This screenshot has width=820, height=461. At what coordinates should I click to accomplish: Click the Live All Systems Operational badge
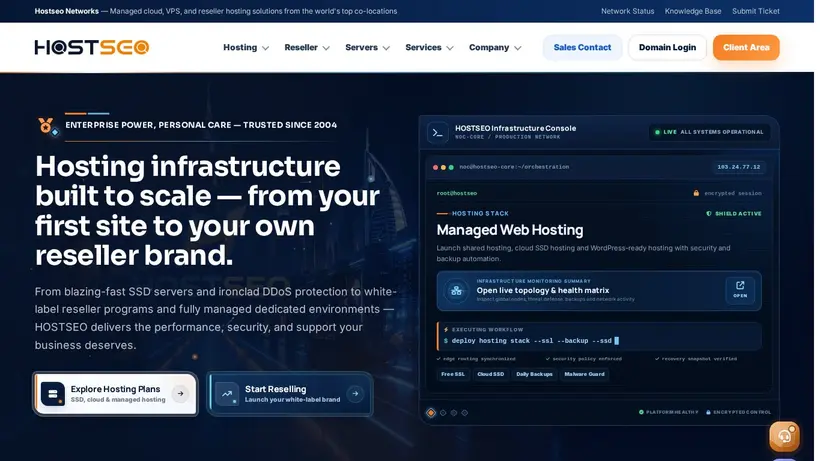click(x=709, y=132)
